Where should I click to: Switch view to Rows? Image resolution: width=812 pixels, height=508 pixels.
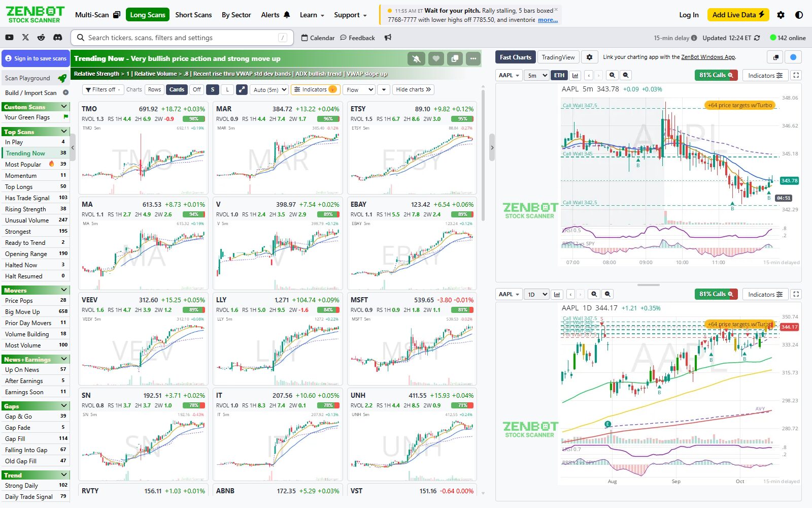[154, 89]
